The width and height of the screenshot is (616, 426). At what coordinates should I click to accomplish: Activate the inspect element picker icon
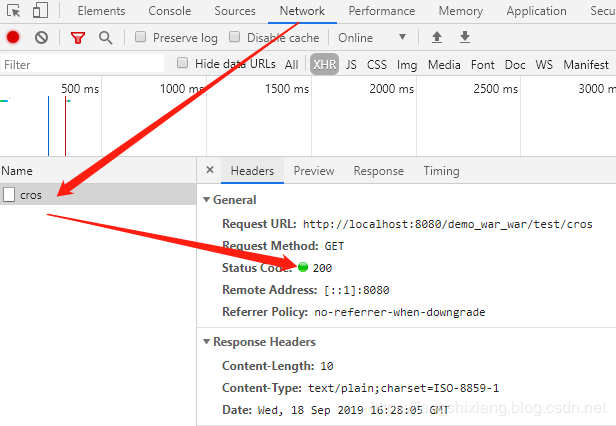click(14, 11)
